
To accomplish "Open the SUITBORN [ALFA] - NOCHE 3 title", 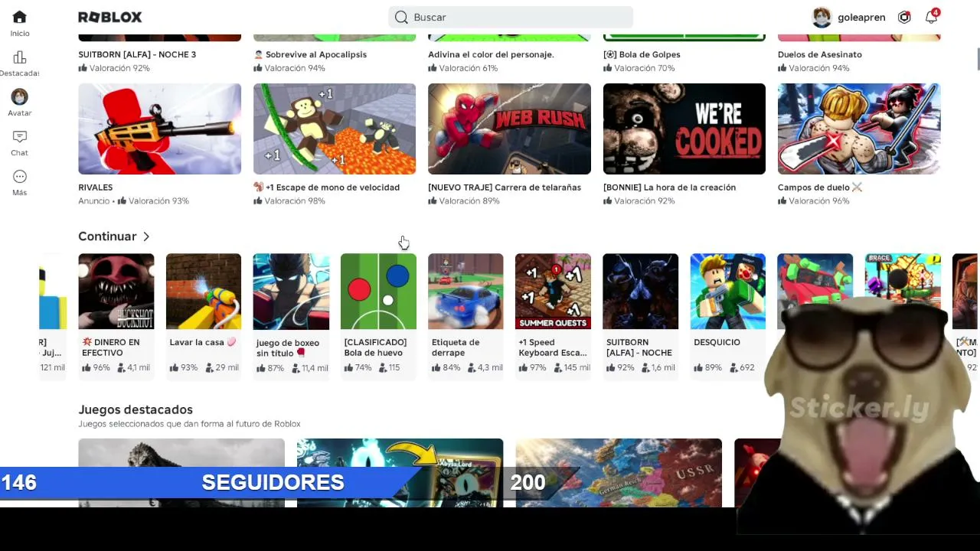I will (x=137, y=54).
